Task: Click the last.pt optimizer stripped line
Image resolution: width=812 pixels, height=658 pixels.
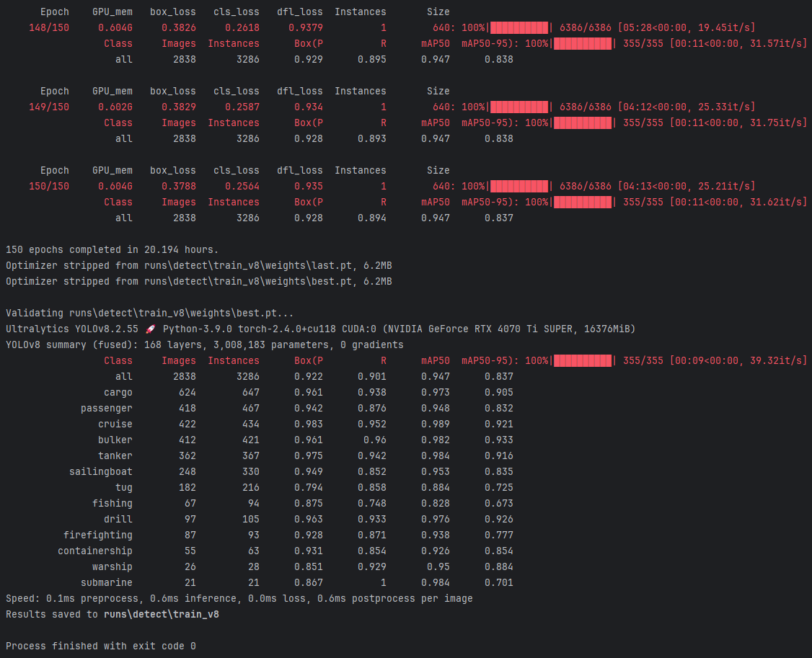Action: [x=199, y=266]
